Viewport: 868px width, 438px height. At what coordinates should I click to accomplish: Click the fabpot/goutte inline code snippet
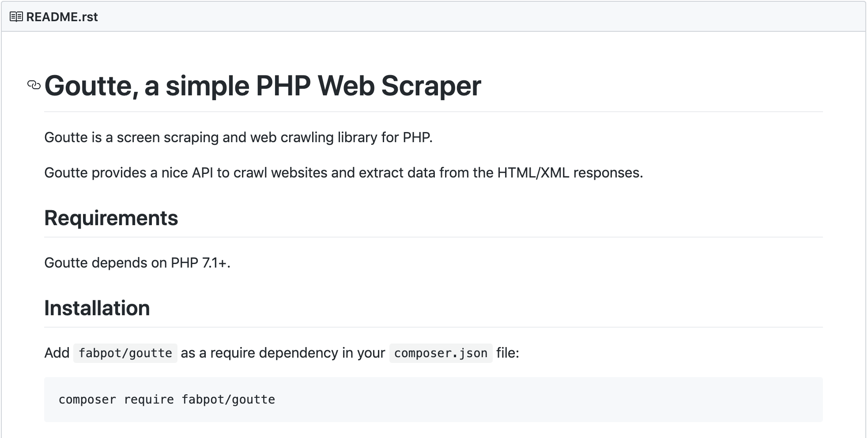point(125,353)
